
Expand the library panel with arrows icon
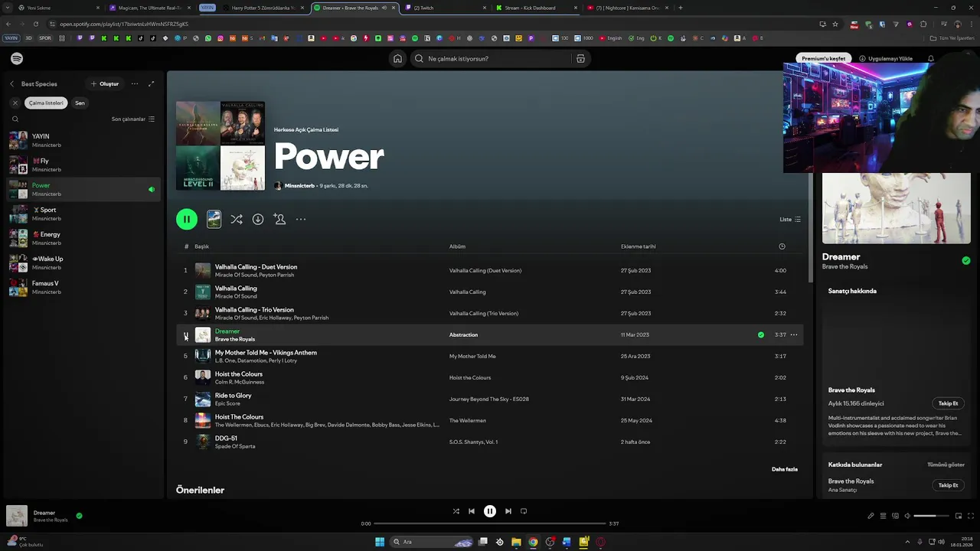point(151,84)
